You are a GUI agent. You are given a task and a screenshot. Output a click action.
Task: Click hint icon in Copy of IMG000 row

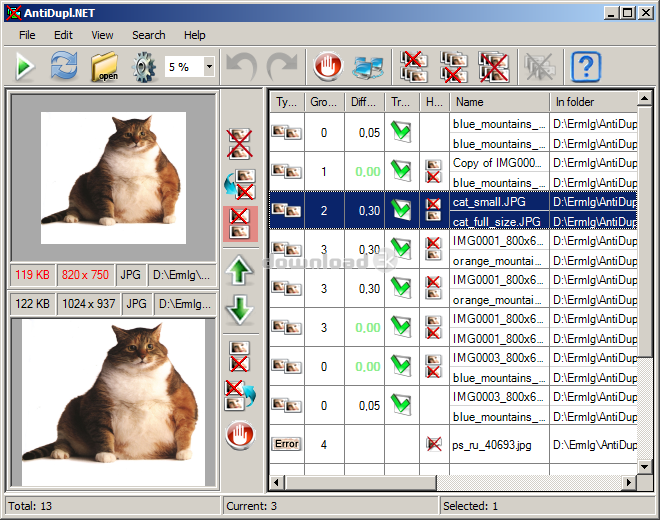tap(433, 171)
